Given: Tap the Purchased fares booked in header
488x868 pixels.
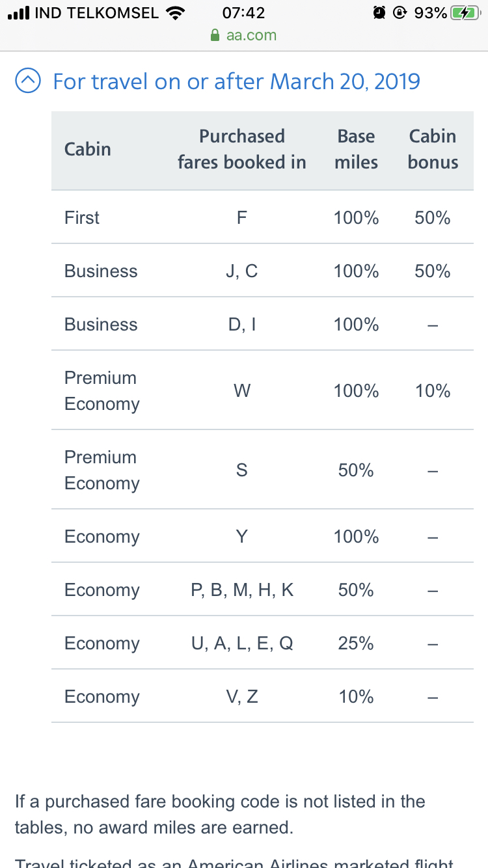Looking at the screenshot, I should coord(242,149).
